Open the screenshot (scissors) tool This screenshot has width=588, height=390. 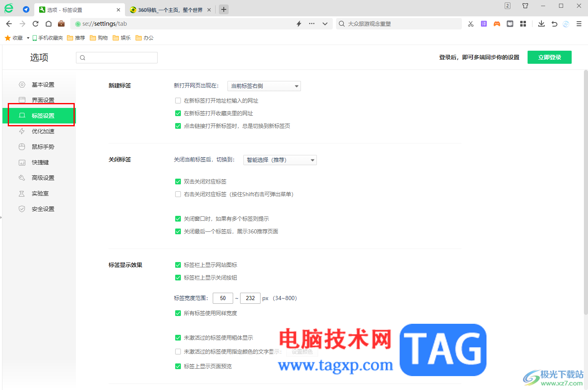coord(470,24)
